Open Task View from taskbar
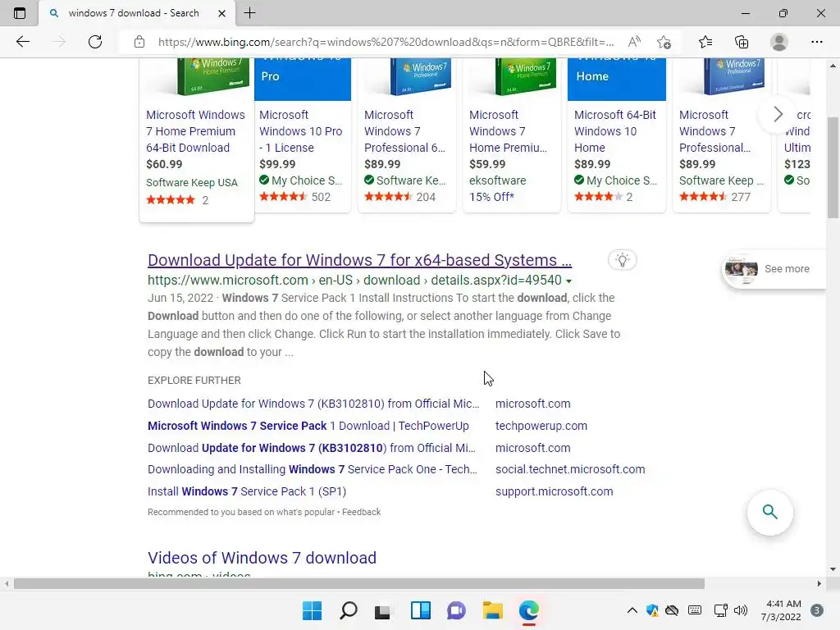 click(382, 610)
